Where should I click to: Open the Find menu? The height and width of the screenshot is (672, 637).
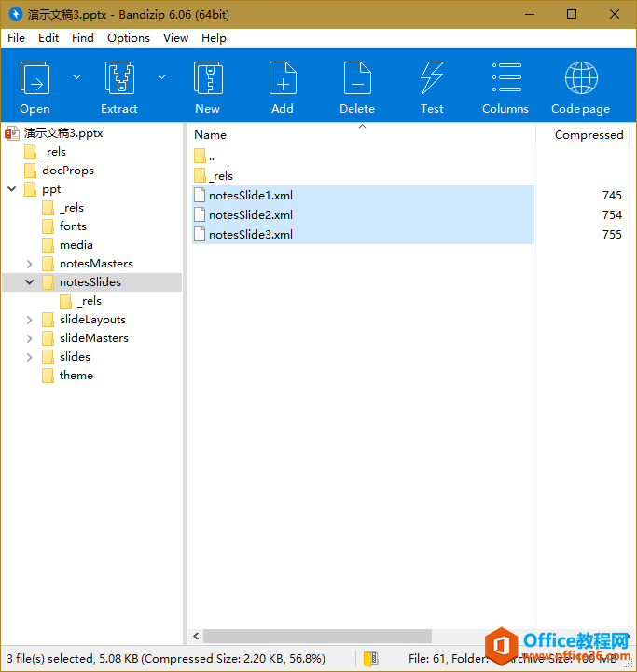coord(83,38)
